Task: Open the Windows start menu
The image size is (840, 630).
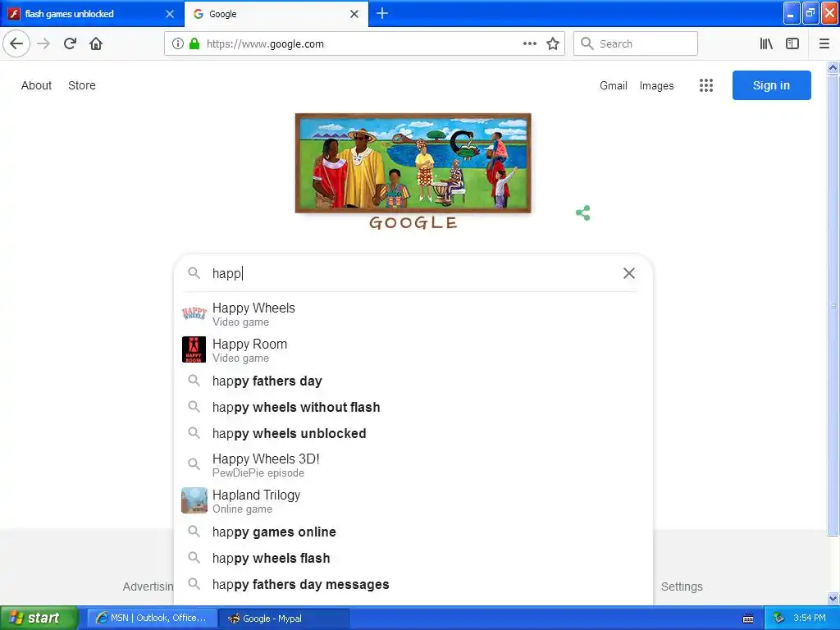Action: click(x=39, y=618)
